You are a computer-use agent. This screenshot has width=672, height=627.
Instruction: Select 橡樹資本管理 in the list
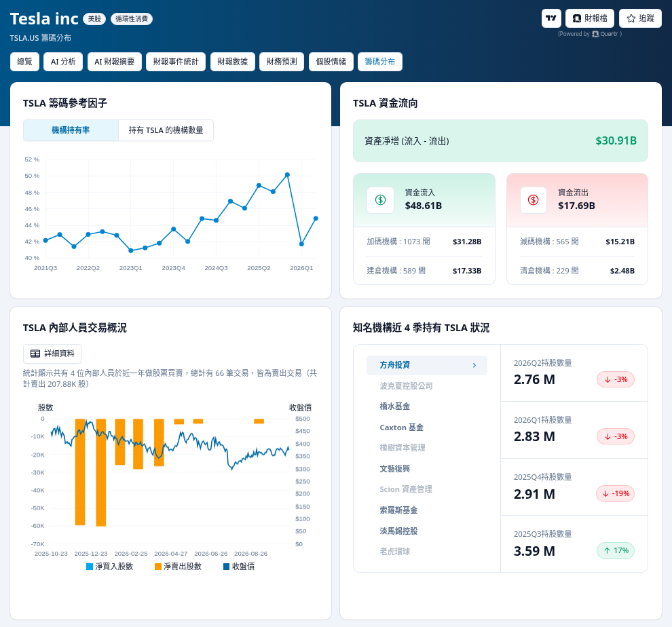[403, 448]
